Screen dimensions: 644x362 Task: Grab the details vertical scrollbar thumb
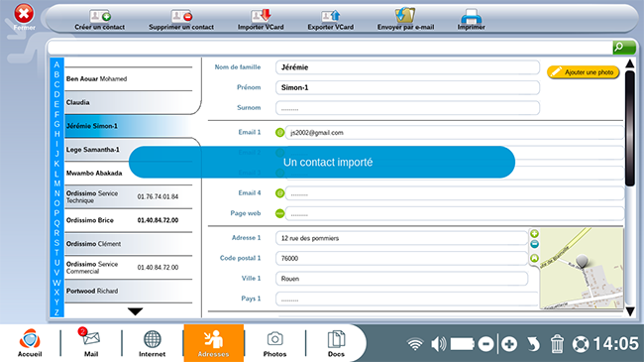click(629, 128)
